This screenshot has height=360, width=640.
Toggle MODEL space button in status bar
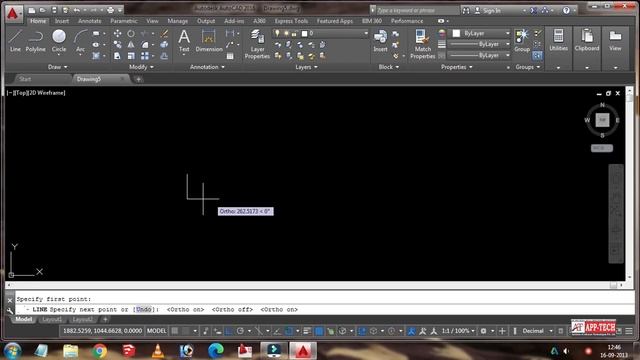click(156, 331)
